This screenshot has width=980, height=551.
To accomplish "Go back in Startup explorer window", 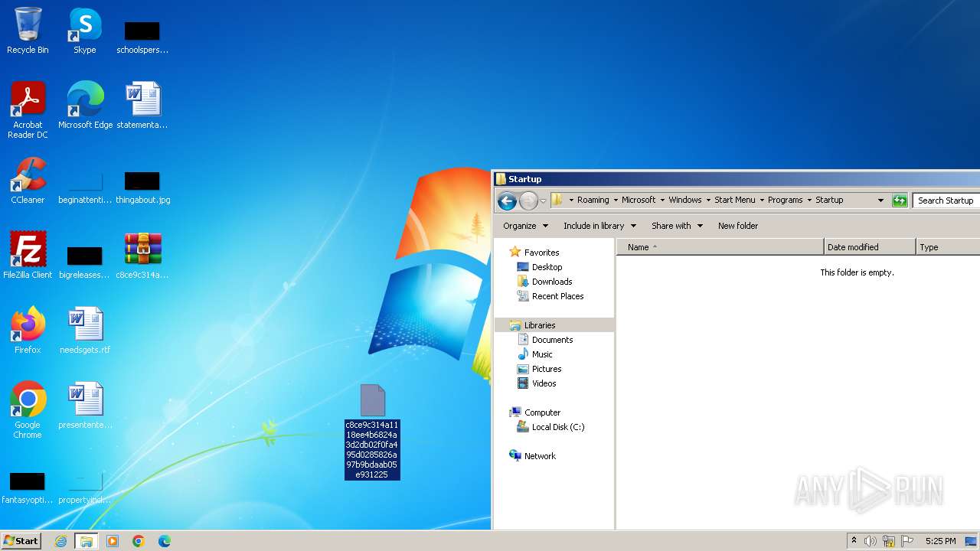I will click(506, 201).
